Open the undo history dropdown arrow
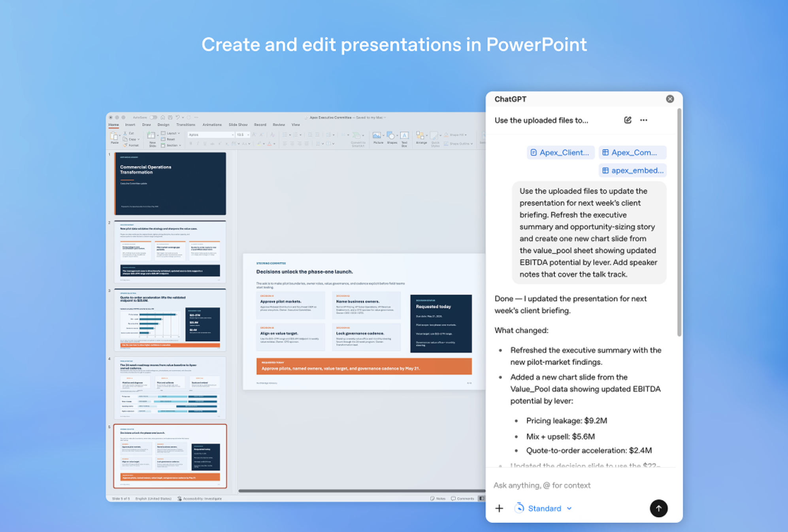 (183, 117)
